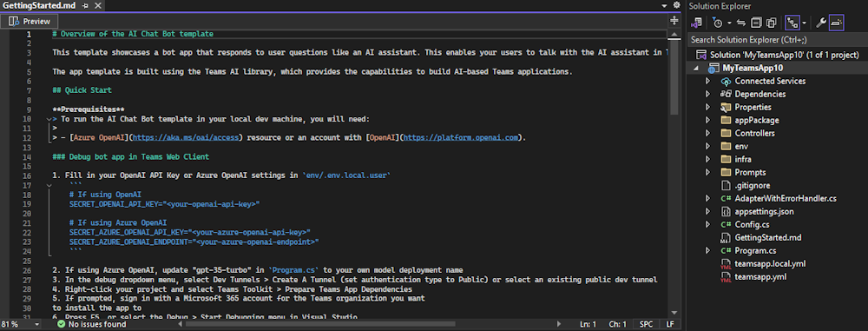Open the editor window options gear
The height and width of the screenshot is (331, 868).
tap(676, 5)
